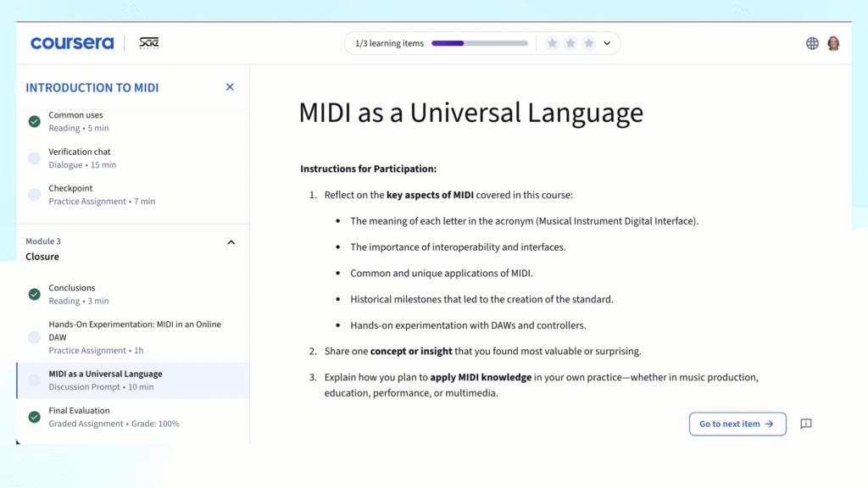Open the user profile avatar

point(833,43)
